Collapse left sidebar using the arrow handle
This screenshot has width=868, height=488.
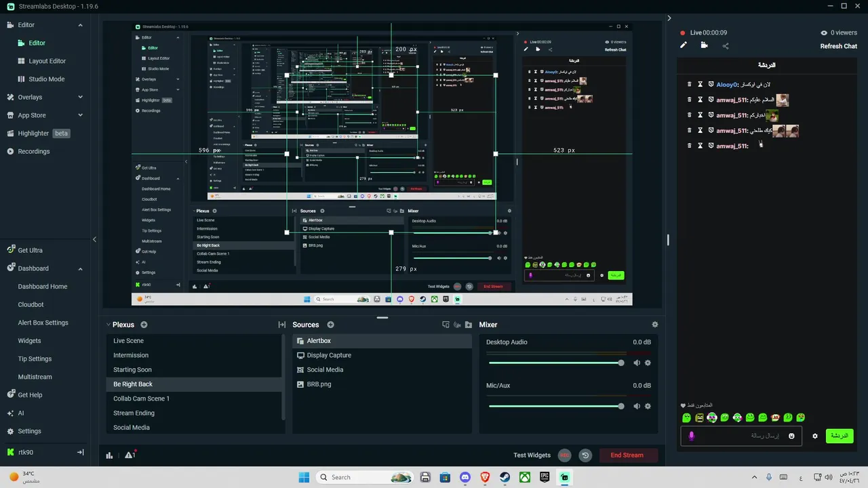click(x=94, y=239)
